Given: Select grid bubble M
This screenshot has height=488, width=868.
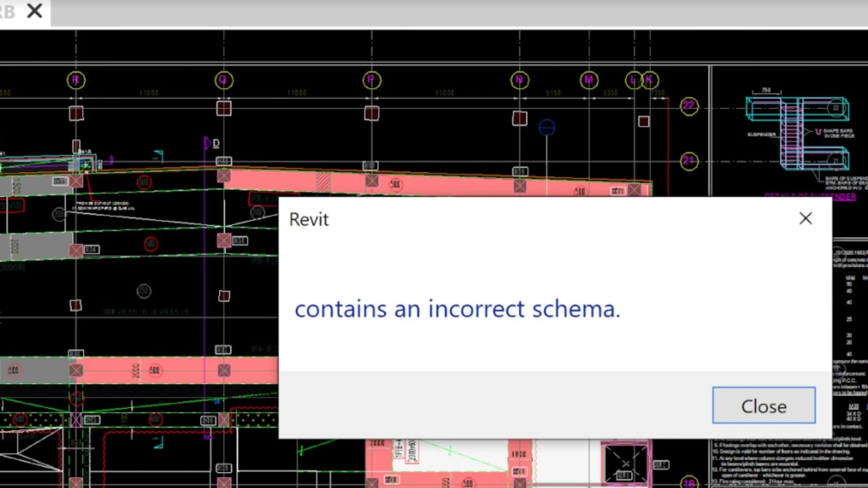Looking at the screenshot, I should (588, 80).
